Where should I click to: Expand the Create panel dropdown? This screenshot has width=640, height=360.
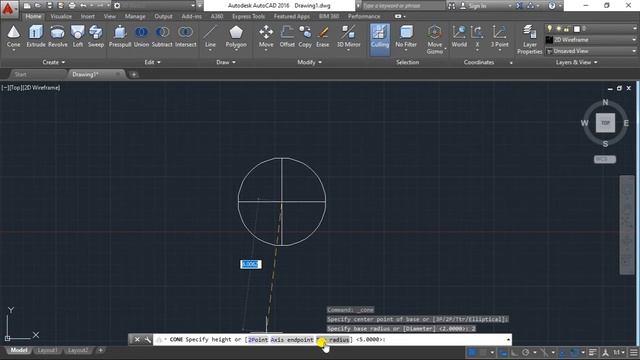(53, 62)
